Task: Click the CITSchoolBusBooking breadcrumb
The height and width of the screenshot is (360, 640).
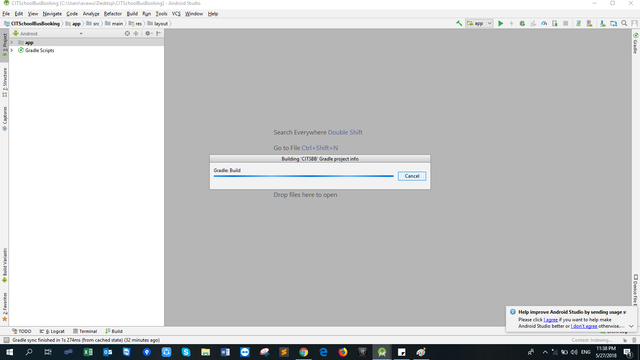Action: [32, 24]
